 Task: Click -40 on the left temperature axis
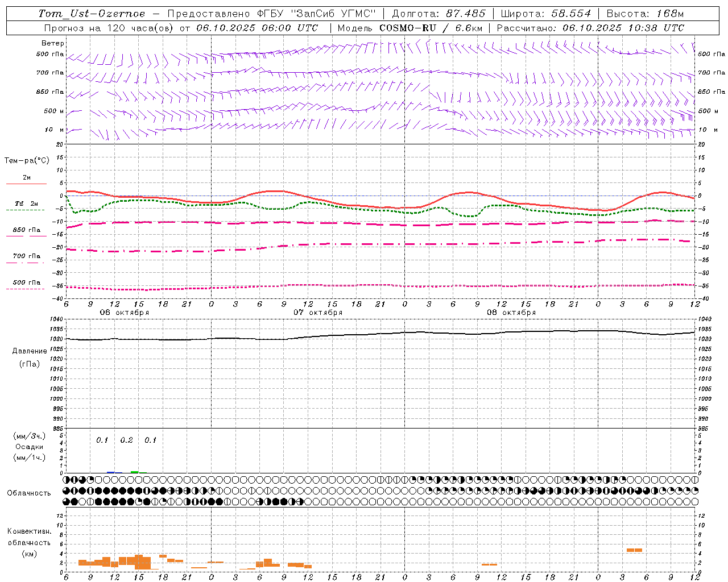tap(59, 298)
